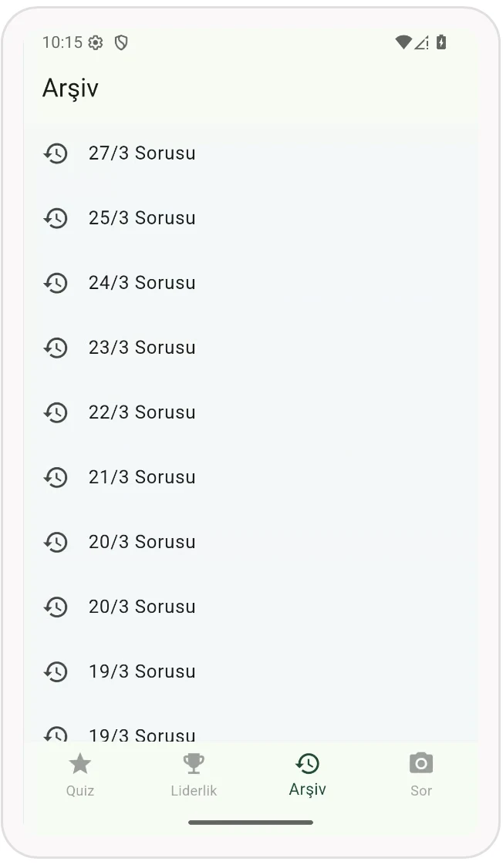503x868 pixels.
Task: Tap the Wi-Fi icon in status bar
Action: (x=403, y=42)
